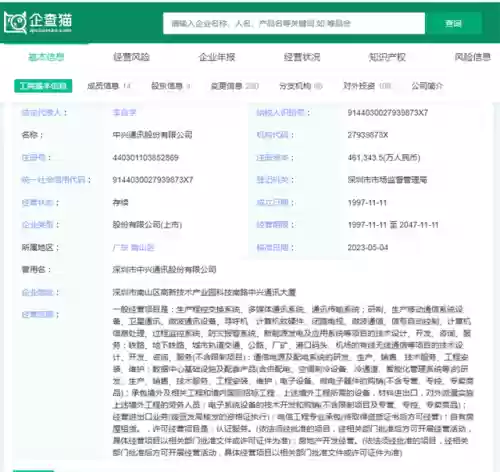Click the 成立日期 value 1997-11-11
The width and height of the screenshot is (500, 472).
coord(367,202)
